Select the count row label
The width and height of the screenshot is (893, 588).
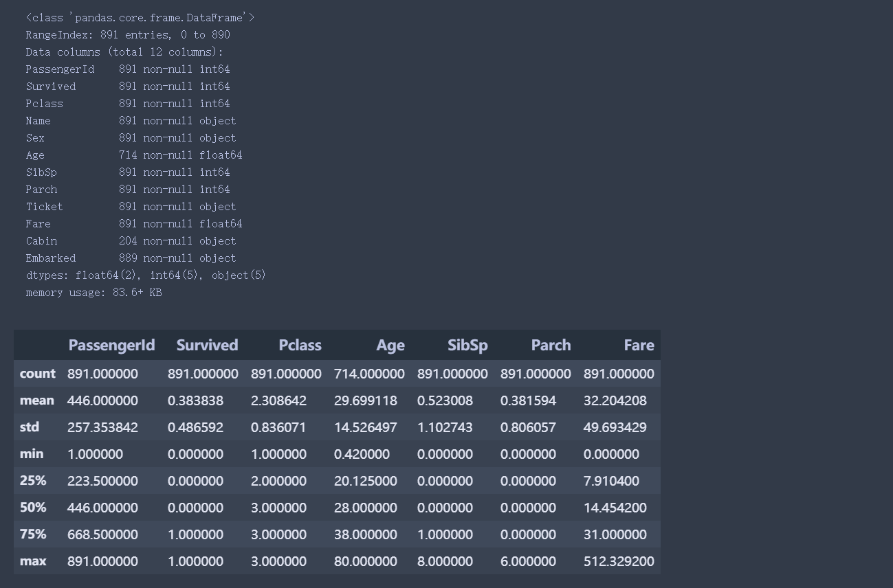(x=37, y=373)
